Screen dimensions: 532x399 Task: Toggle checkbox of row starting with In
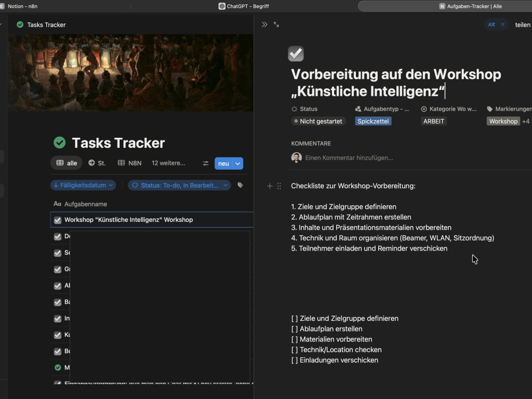point(57,319)
